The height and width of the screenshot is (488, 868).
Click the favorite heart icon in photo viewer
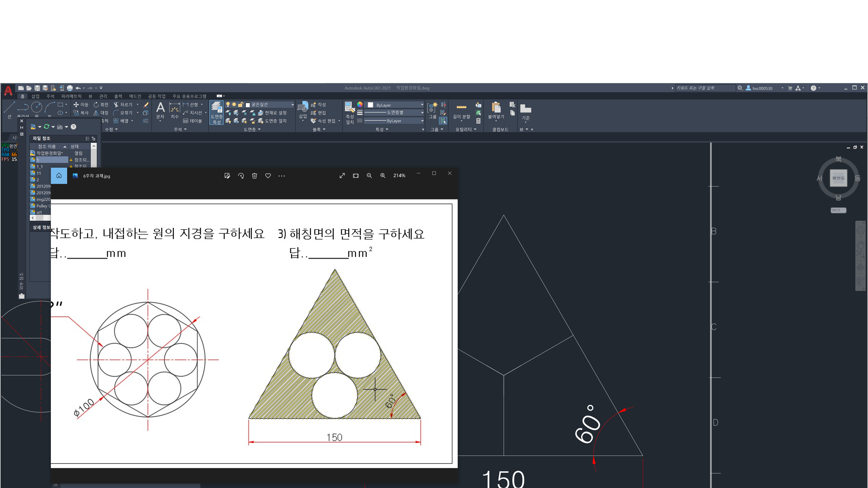pyautogui.click(x=268, y=176)
